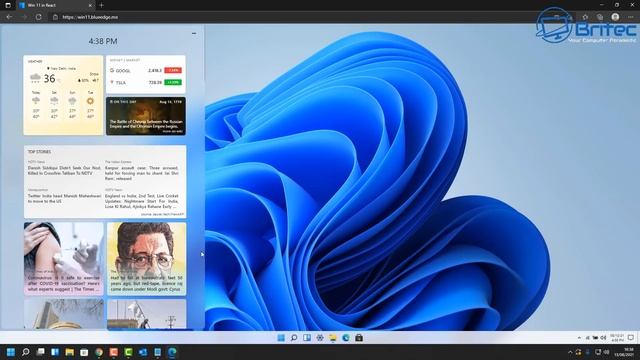
Task: Open Settings gear in the emulated taskbar
Action: point(320,338)
